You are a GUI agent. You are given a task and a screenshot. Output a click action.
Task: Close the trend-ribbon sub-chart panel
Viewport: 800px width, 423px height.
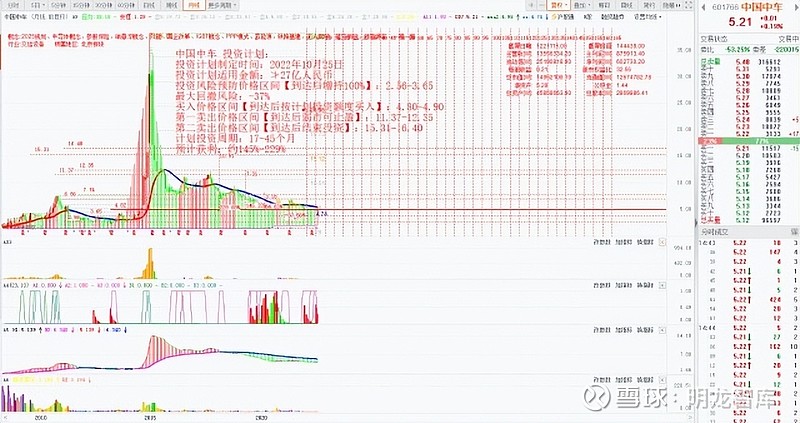tap(662, 330)
